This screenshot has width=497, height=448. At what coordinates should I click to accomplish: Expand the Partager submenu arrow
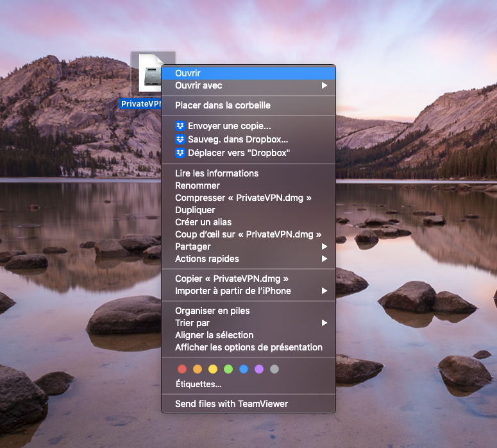[x=324, y=246]
